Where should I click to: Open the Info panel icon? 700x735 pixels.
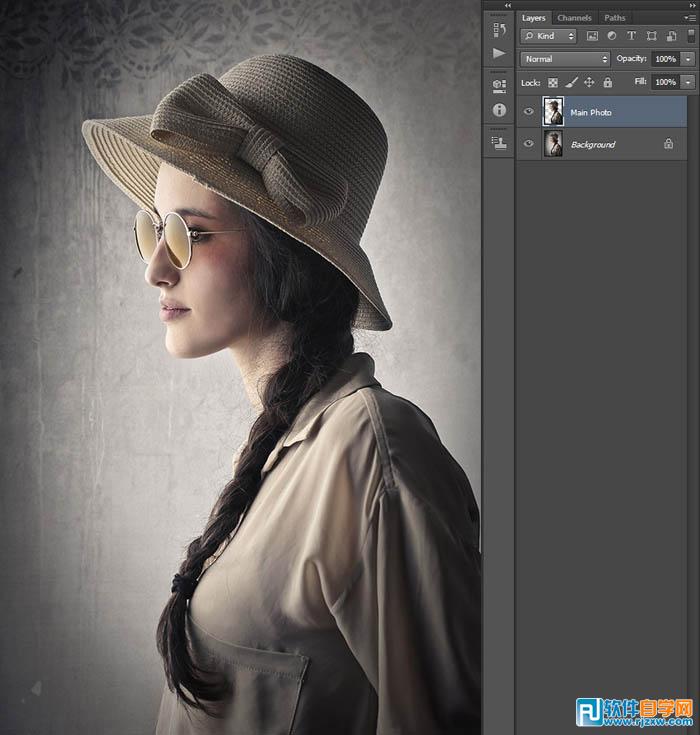(499, 110)
